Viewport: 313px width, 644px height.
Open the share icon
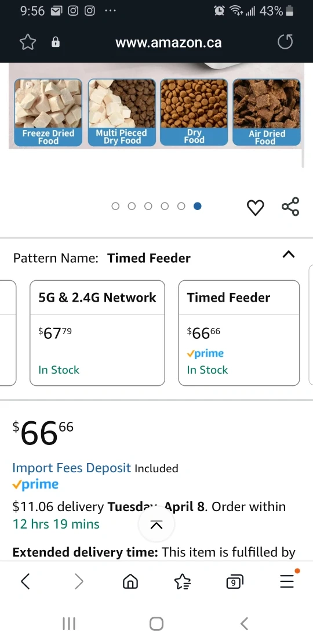(290, 207)
